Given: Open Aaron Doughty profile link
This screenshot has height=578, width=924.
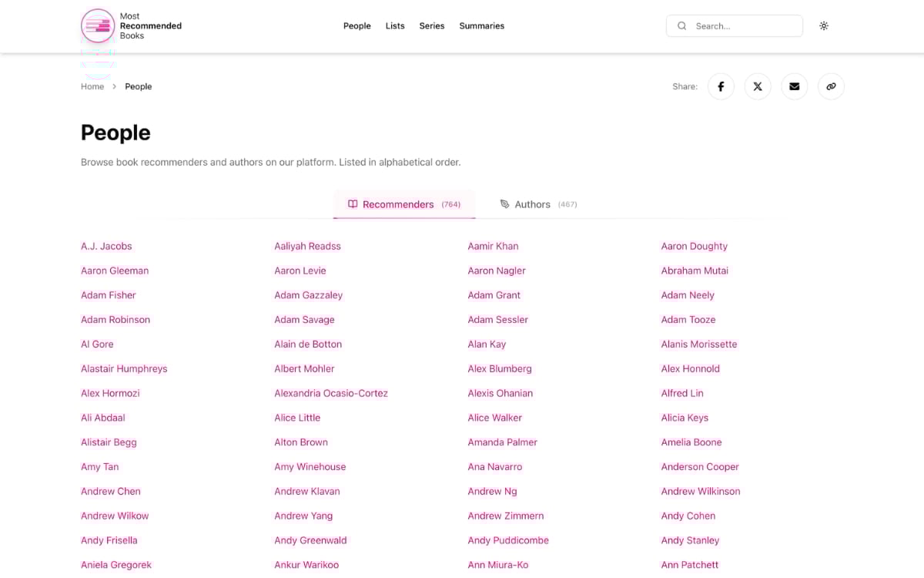Looking at the screenshot, I should click(x=695, y=246).
